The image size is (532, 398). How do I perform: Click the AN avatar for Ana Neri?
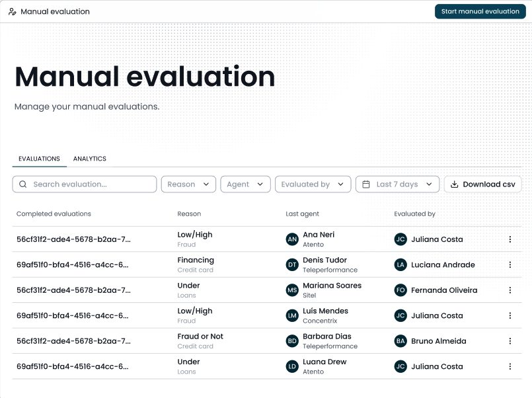292,239
